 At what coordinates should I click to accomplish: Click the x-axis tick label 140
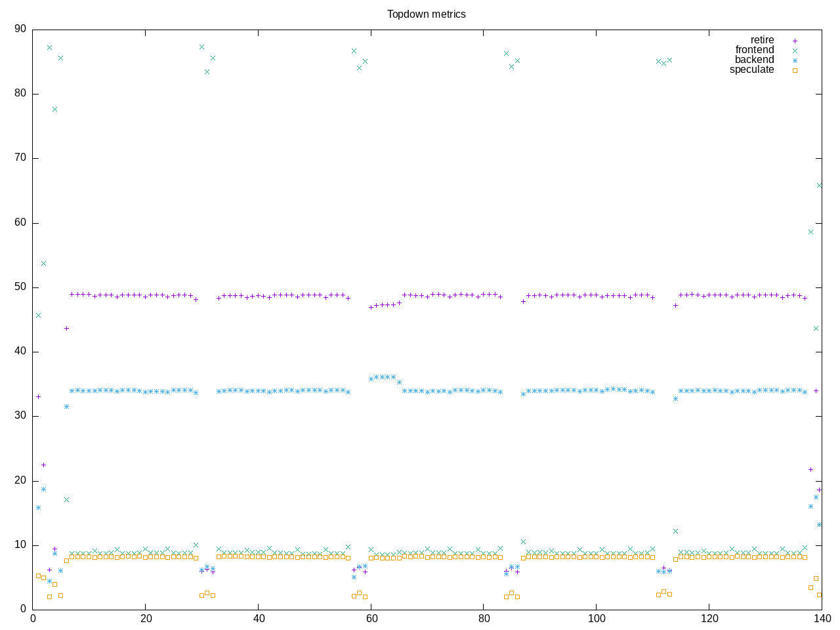click(x=822, y=619)
